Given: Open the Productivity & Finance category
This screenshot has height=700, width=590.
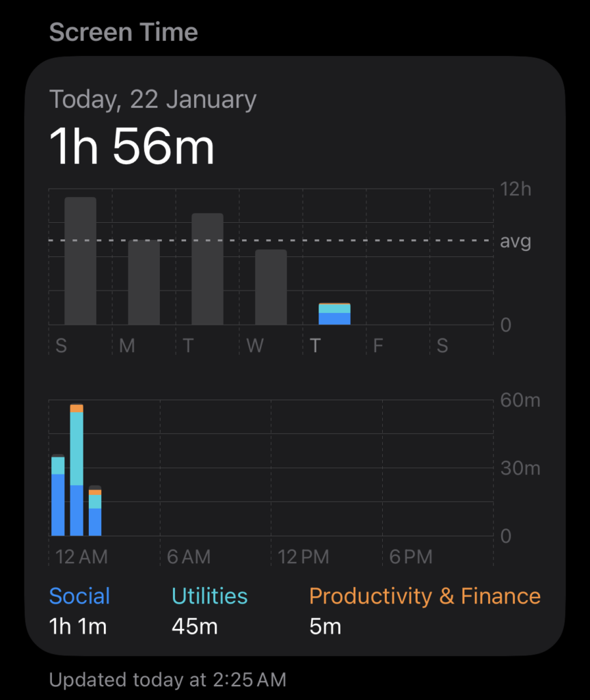Looking at the screenshot, I should 425,596.
